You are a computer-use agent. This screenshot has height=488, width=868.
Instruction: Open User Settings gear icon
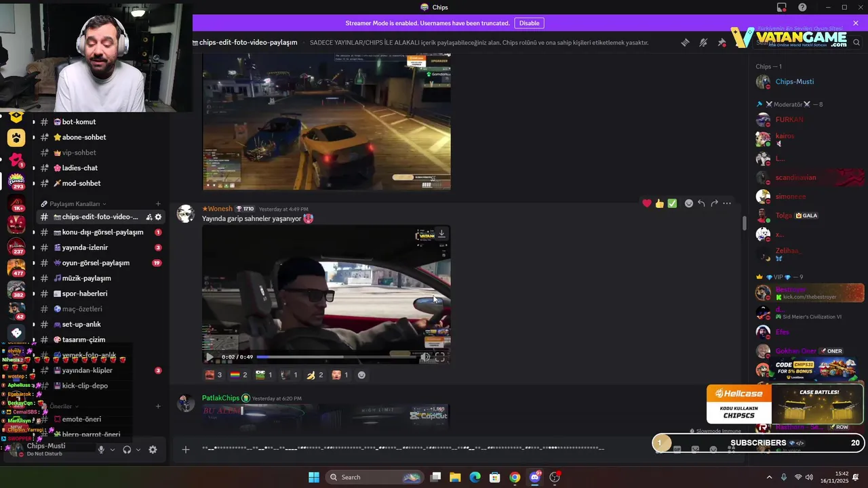[x=153, y=449]
